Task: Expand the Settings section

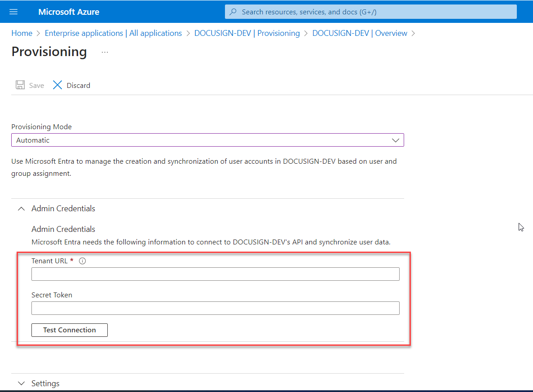Action: click(21, 383)
